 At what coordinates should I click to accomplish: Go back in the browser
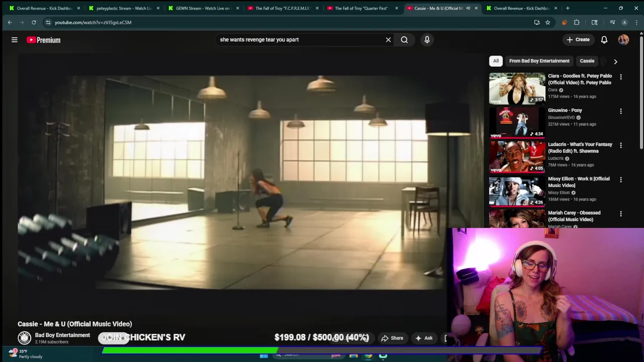click(x=10, y=22)
